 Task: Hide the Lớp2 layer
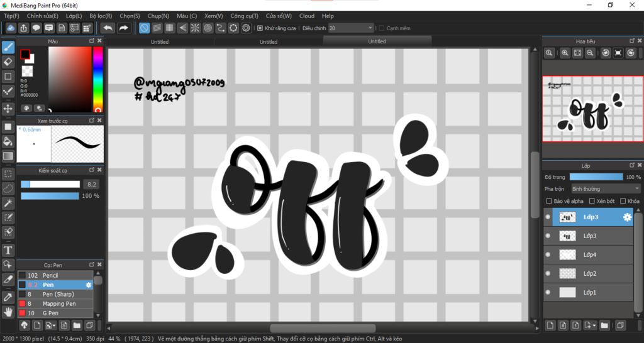[548, 274]
